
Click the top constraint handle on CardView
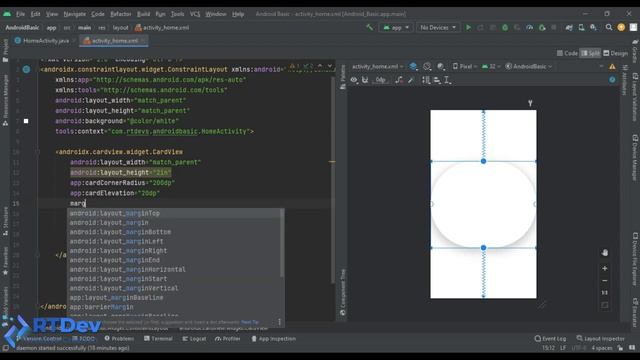(x=483, y=161)
